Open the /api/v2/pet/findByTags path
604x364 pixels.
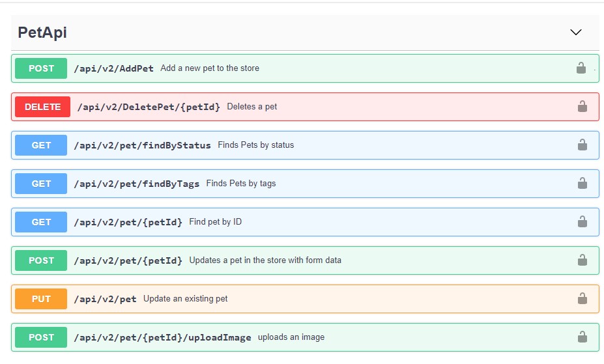tap(136, 184)
